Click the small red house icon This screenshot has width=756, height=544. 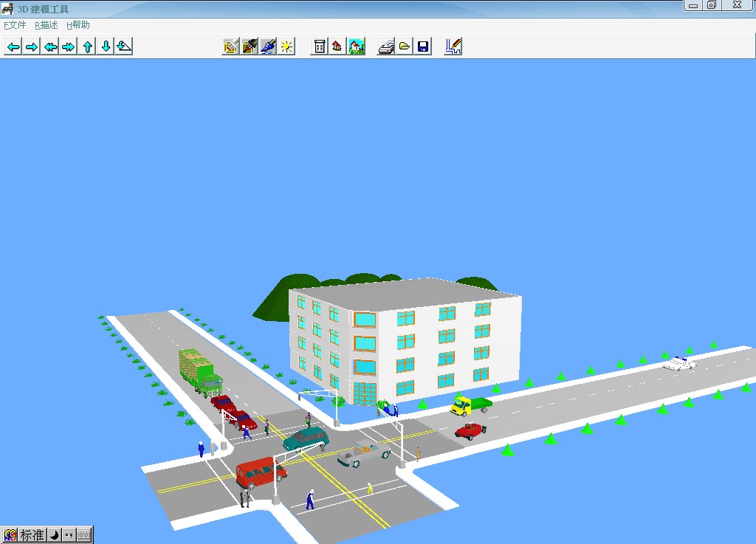pyautogui.click(x=337, y=47)
